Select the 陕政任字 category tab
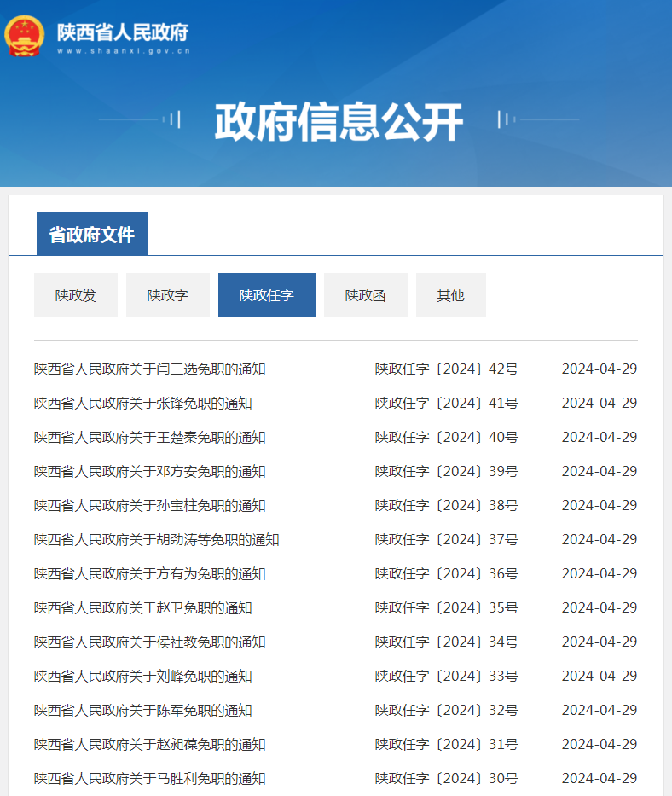The width and height of the screenshot is (672, 796). coord(266,295)
